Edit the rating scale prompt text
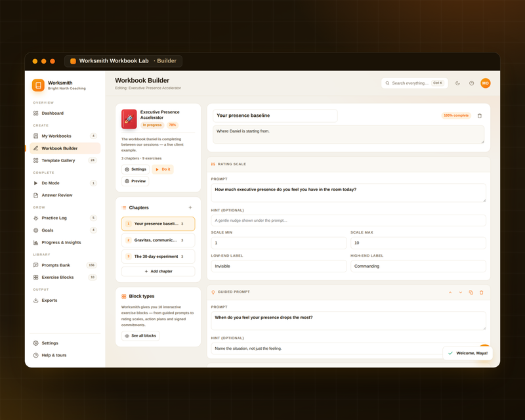Screen dimensions: 525x420 tap(348, 193)
